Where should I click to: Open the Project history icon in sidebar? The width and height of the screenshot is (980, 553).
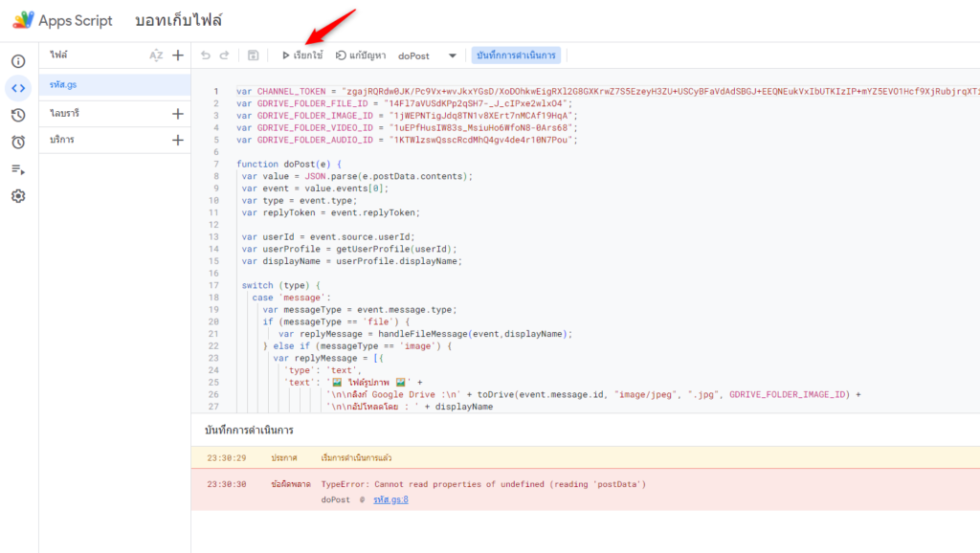pyautogui.click(x=18, y=115)
